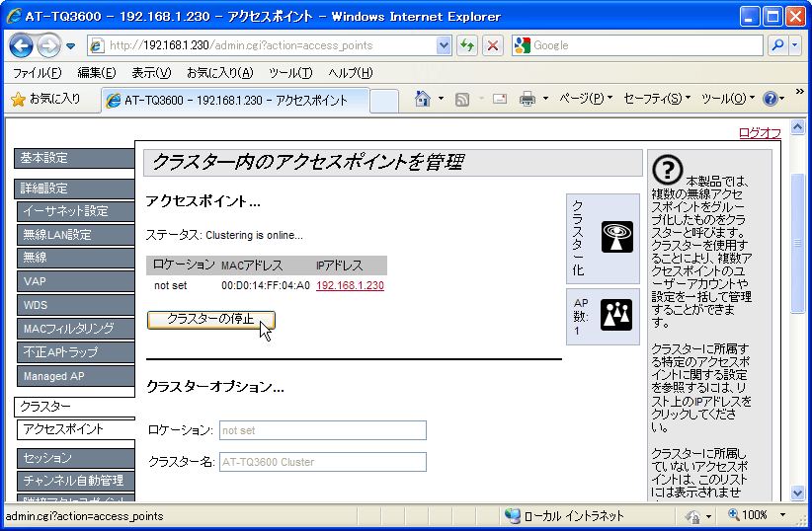Go to 無線LAN設定 in sidebar
The image size is (812, 531).
pyautogui.click(x=76, y=235)
